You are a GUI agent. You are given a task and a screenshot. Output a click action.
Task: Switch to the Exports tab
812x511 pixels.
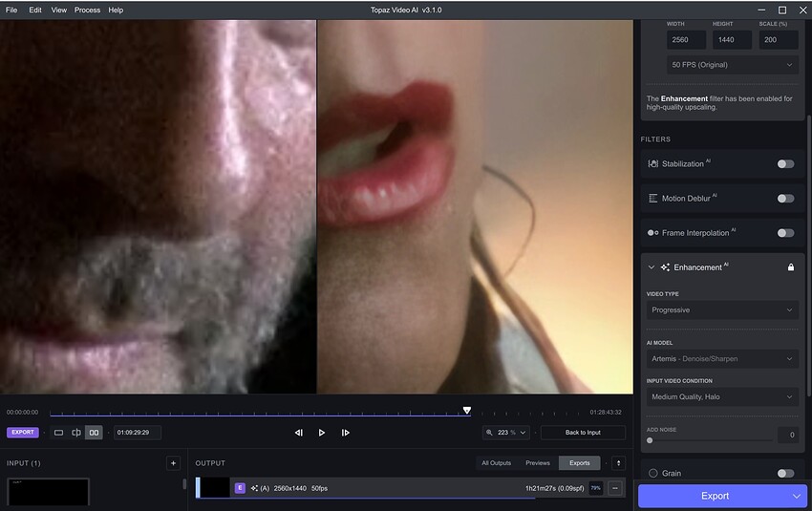580,463
